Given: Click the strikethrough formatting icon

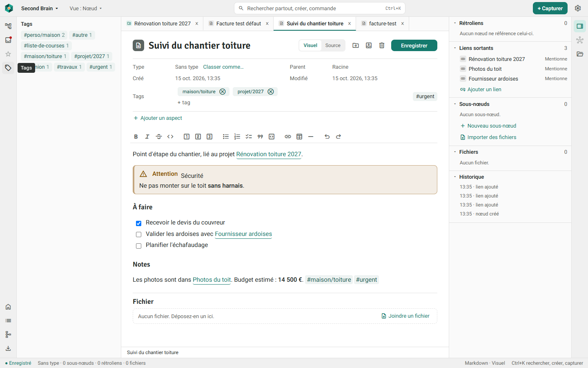Looking at the screenshot, I should point(159,137).
